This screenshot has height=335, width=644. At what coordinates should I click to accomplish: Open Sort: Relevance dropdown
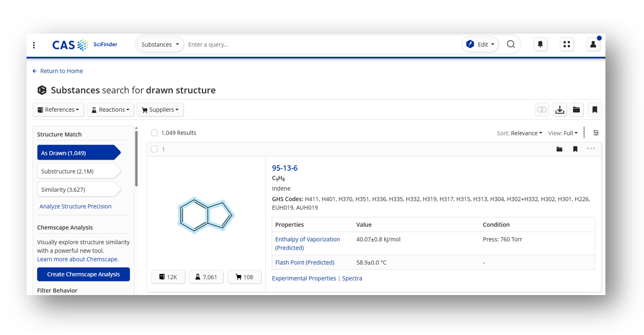pyautogui.click(x=519, y=133)
